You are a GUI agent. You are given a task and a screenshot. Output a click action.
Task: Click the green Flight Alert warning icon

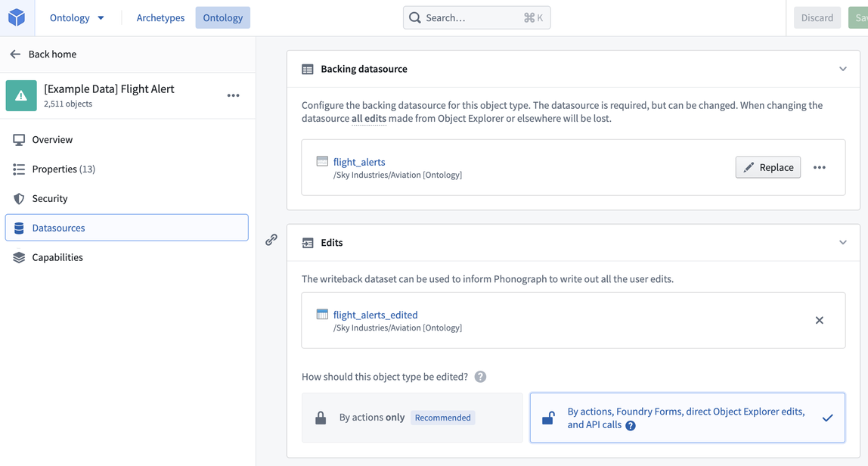pyautogui.click(x=21, y=96)
